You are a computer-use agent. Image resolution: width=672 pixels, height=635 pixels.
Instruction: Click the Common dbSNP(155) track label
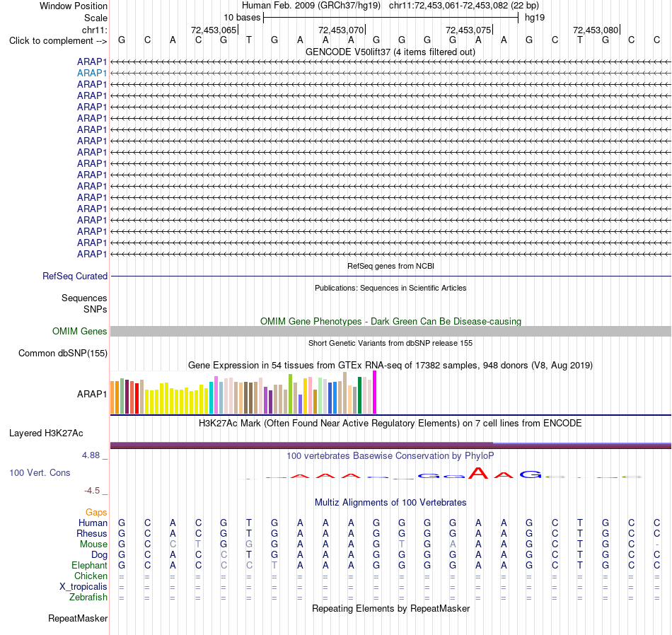tap(63, 353)
